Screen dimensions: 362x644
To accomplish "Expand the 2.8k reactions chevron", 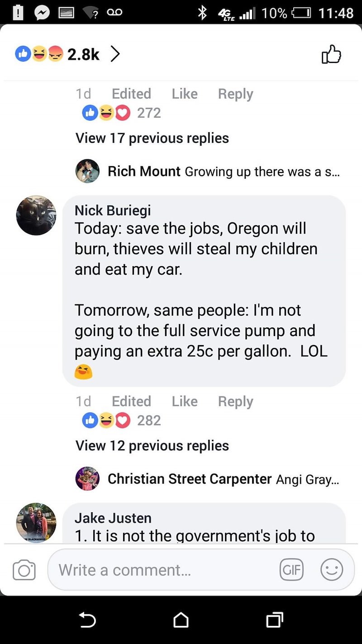I will pos(115,54).
